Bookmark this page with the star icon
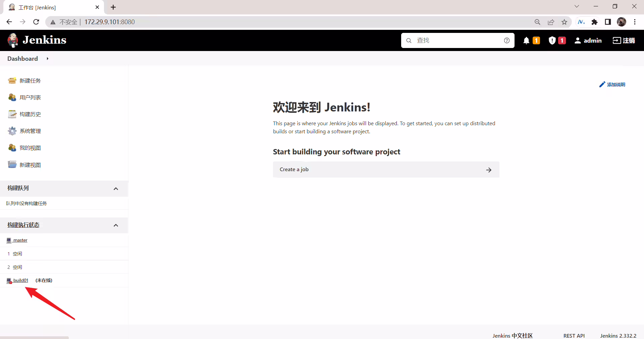This screenshot has height=339, width=644. (x=565, y=22)
